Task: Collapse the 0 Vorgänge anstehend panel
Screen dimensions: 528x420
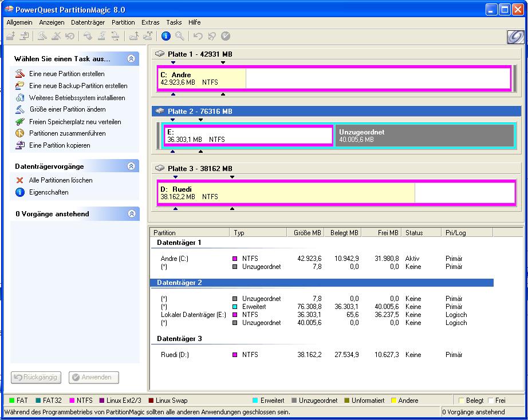Action: click(x=131, y=213)
